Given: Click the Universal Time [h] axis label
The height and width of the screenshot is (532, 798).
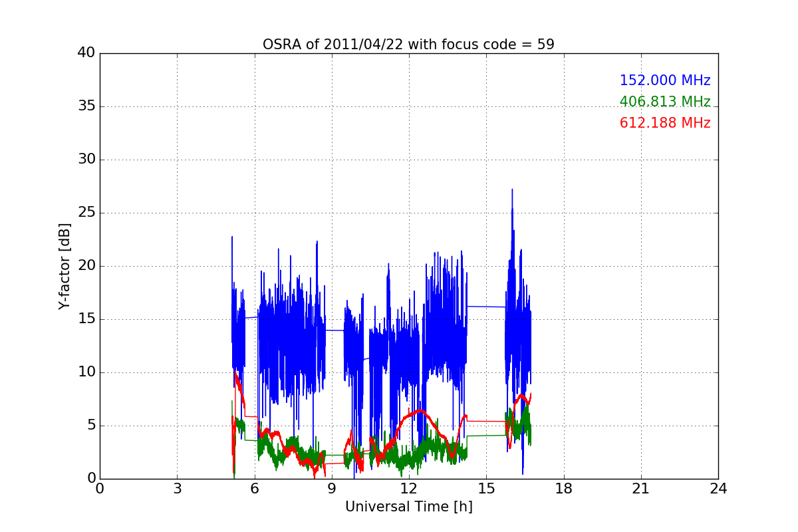Looking at the screenshot, I should tap(408, 507).
